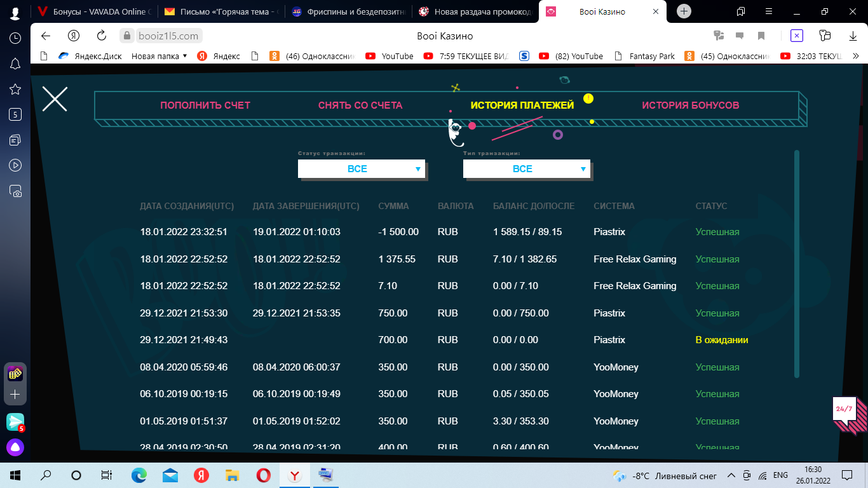Click the yellow В ожидании status
This screenshot has height=488, width=868.
tap(722, 340)
